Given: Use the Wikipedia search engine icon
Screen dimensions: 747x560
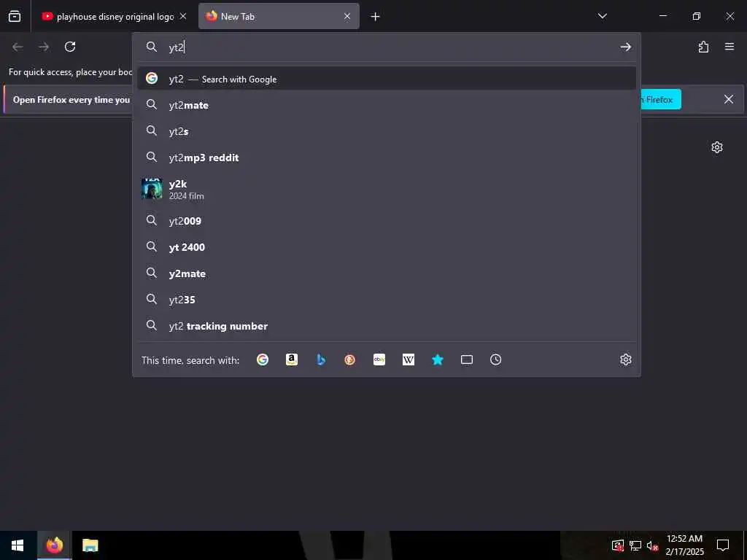Looking at the screenshot, I should point(409,359).
